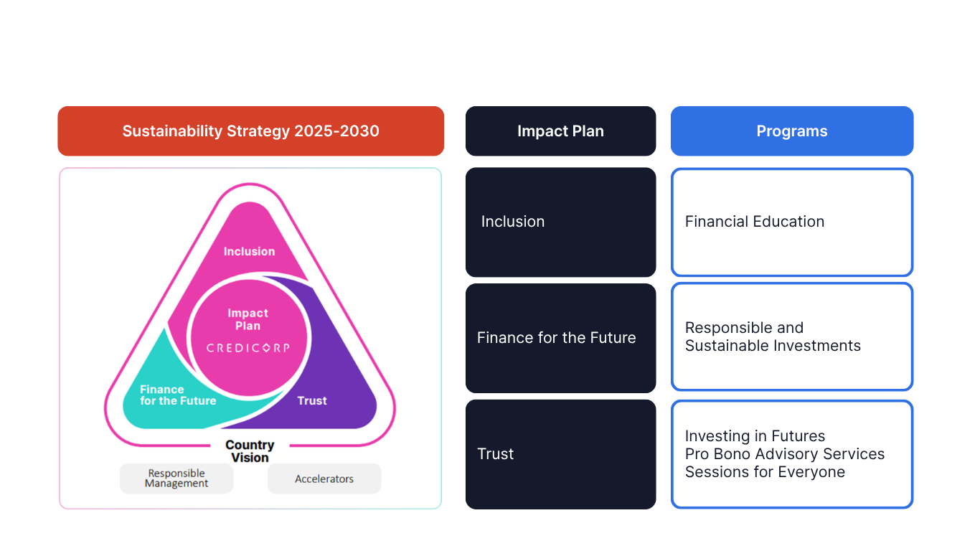Click the Finance for the Future dark box
This screenshot has width=980, height=551.
coord(560,338)
